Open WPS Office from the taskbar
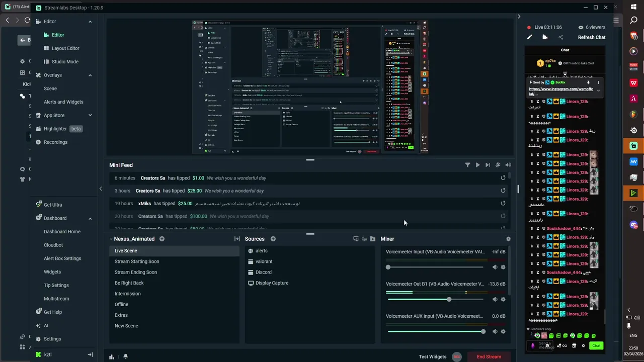The width and height of the screenshot is (644, 362). (x=633, y=83)
